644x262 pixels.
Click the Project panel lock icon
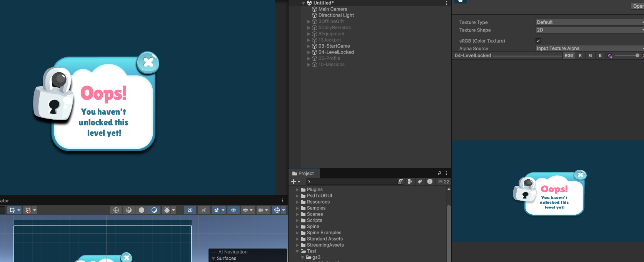(440, 173)
